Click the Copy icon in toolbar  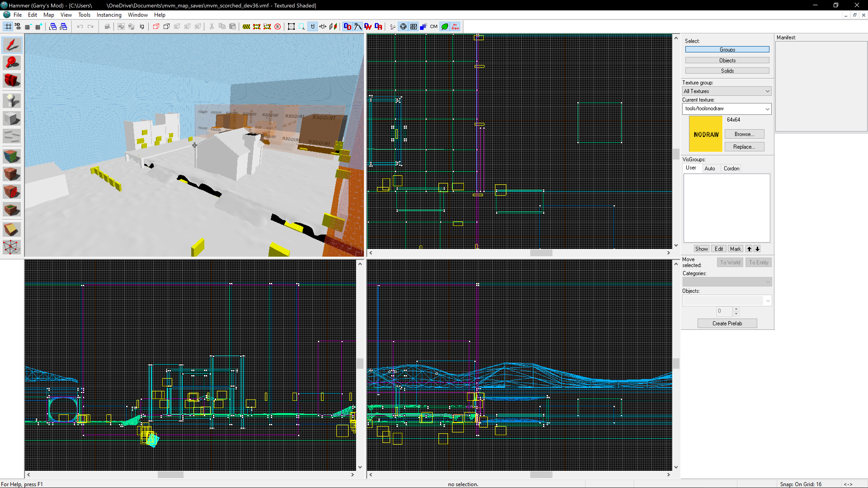tap(222, 27)
